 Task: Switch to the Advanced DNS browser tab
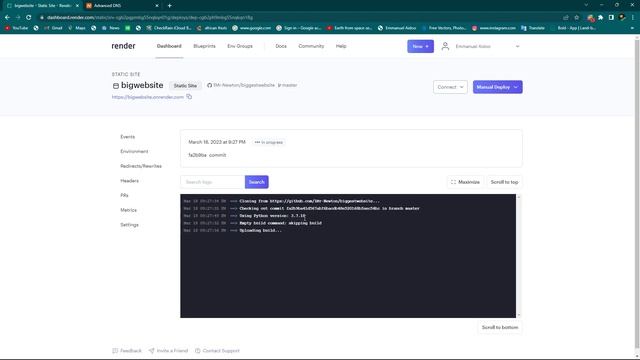[x=122, y=6]
